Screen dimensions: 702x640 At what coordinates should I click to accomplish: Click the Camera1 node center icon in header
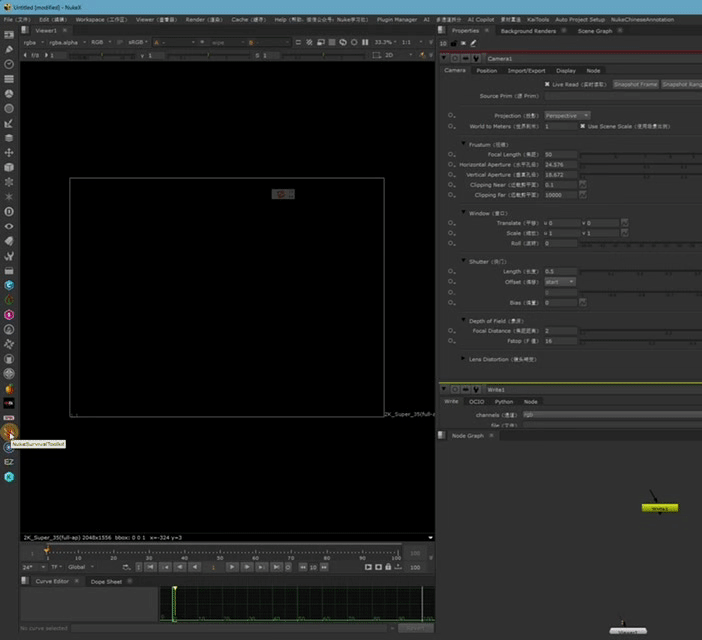455,59
